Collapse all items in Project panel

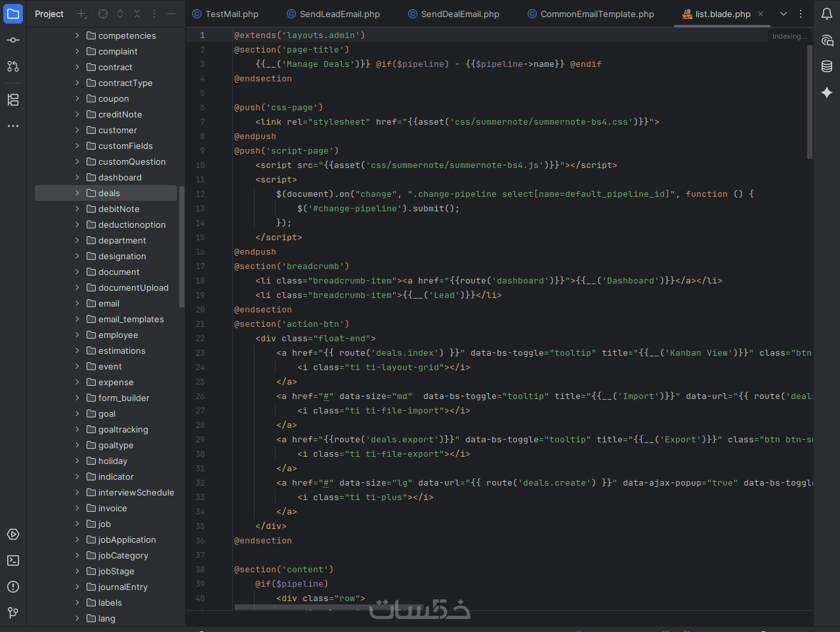click(x=137, y=14)
